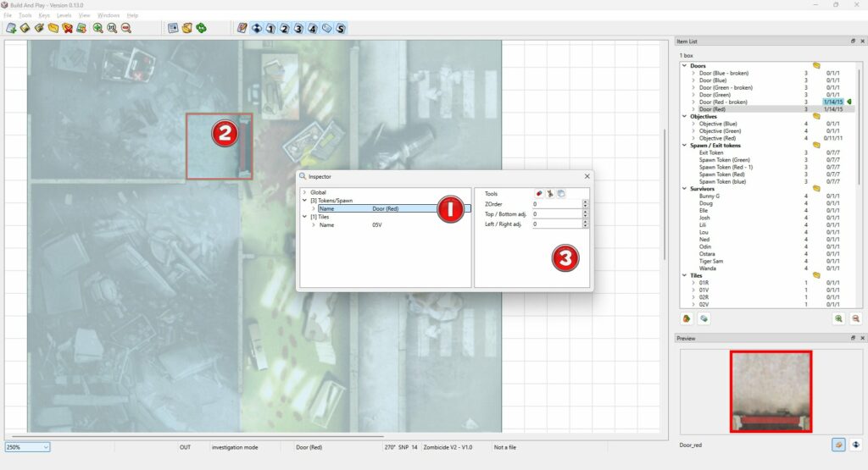This screenshot has width=868, height=470.
Task: Collapse the Survivors category in Item List
Action: point(685,189)
